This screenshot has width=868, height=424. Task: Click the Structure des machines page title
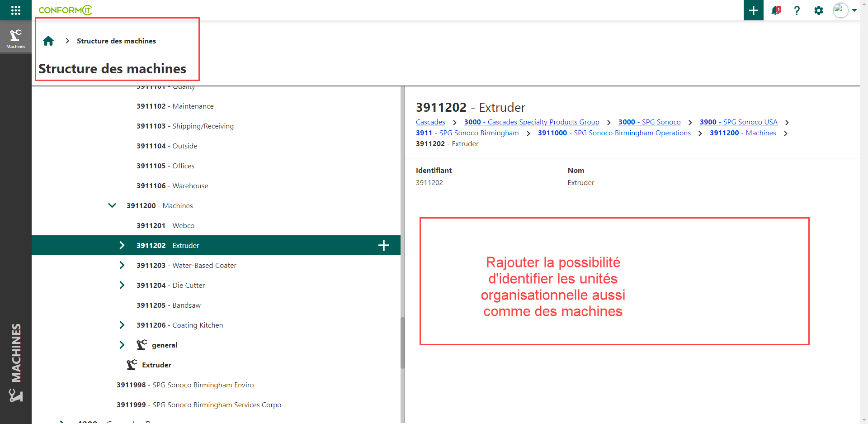coord(112,68)
